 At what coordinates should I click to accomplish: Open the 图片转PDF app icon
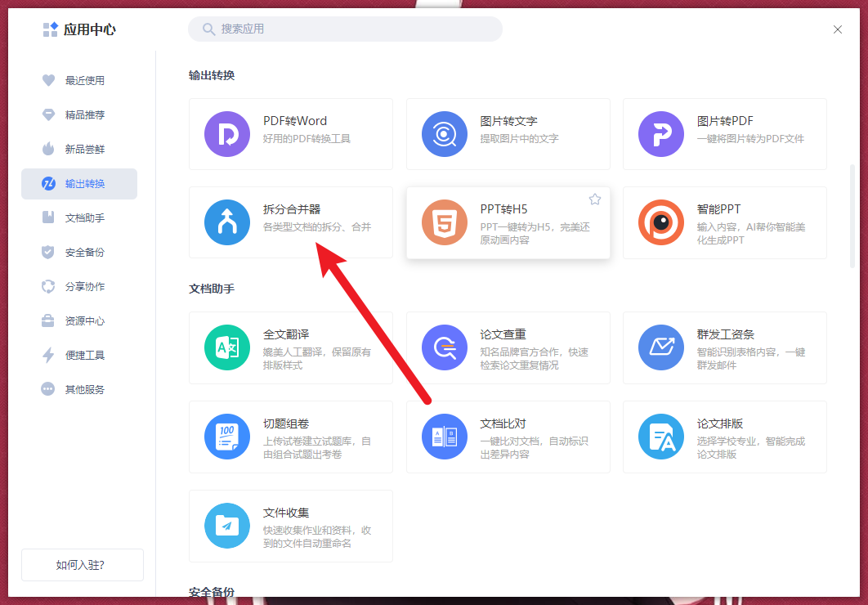click(661, 134)
